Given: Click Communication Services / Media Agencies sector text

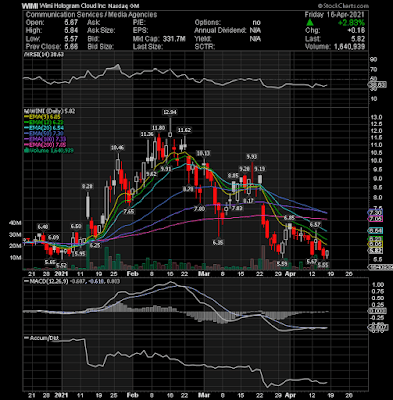Looking at the screenshot, I should (x=91, y=15).
